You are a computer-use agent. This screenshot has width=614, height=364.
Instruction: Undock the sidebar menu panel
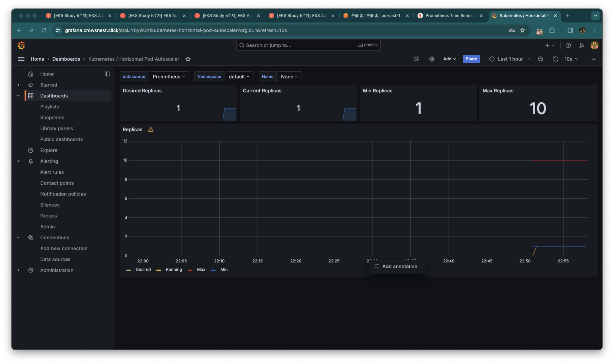(107, 74)
